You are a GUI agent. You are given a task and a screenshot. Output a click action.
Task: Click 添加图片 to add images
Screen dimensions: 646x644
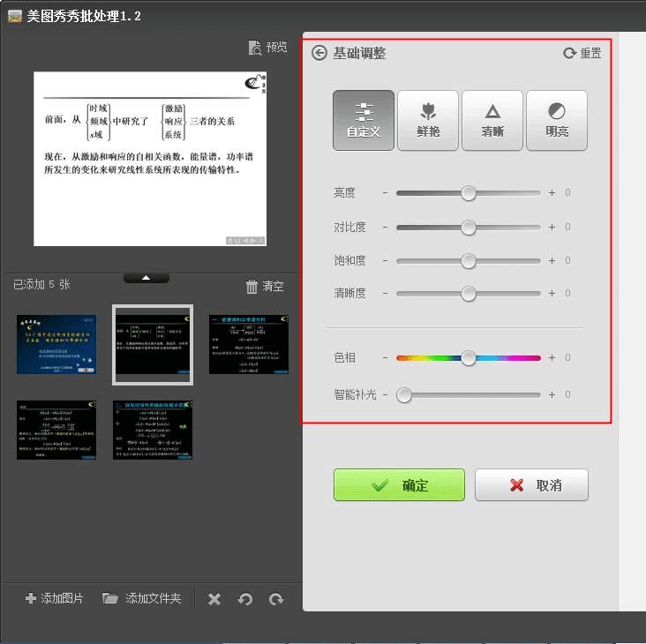(x=55, y=598)
